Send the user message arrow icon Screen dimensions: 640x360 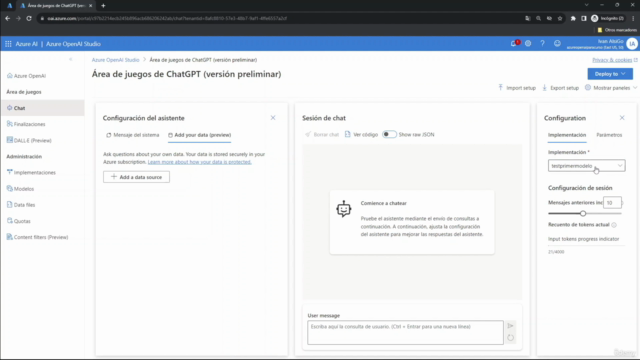pos(510,326)
